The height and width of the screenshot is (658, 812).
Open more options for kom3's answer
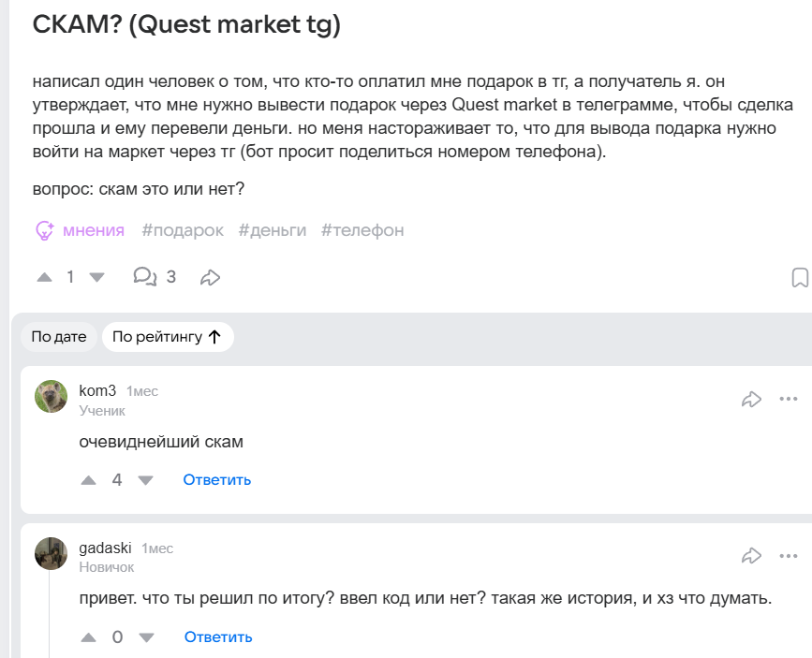[789, 400]
